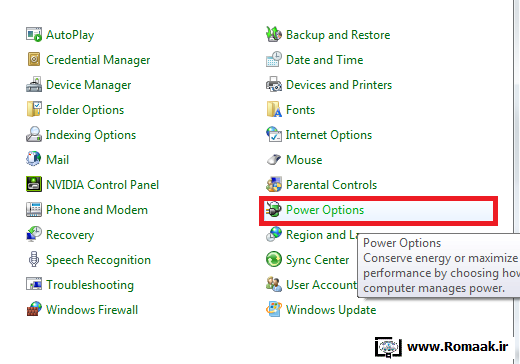Open the Windows Update link
The height and width of the screenshot is (364, 520).
point(331,310)
